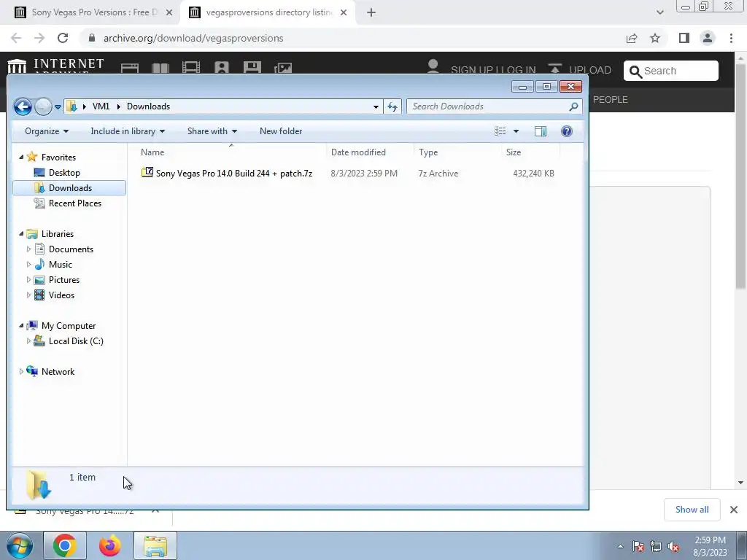Screen dimensions: 747x560
Task: Select Downloads in the navigation pane
Action: click(69, 188)
